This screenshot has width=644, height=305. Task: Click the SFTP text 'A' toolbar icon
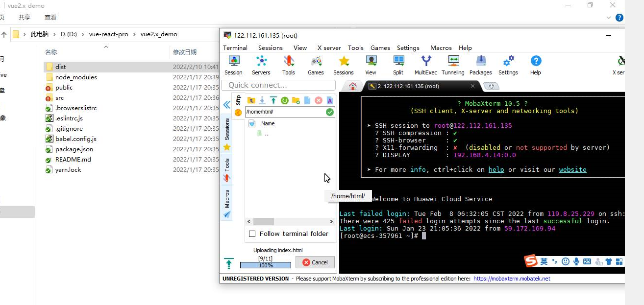point(330,100)
